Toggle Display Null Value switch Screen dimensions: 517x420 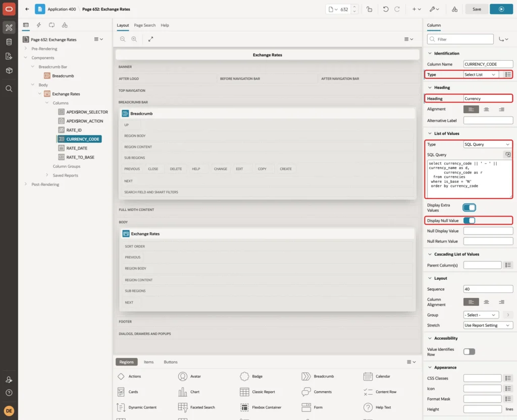point(469,221)
